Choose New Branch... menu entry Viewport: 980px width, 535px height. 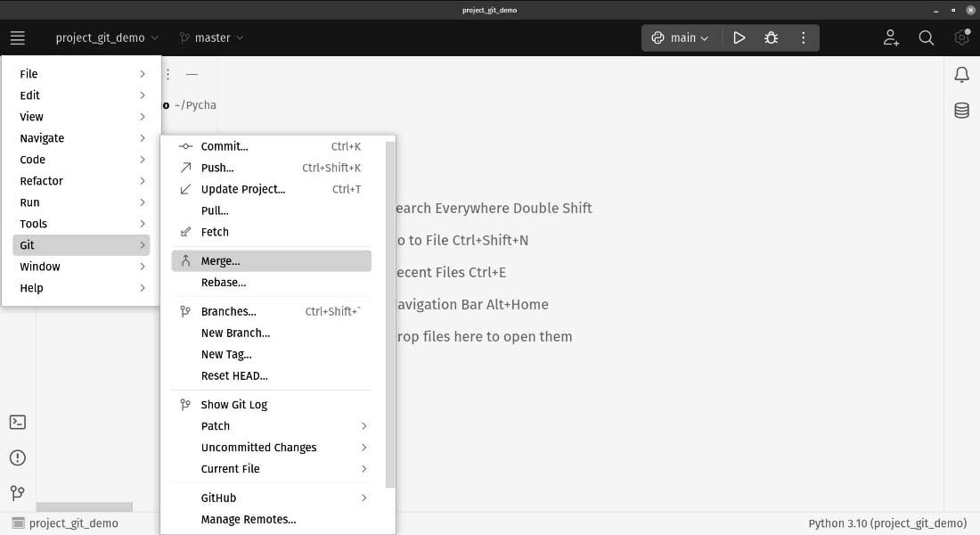click(271, 333)
